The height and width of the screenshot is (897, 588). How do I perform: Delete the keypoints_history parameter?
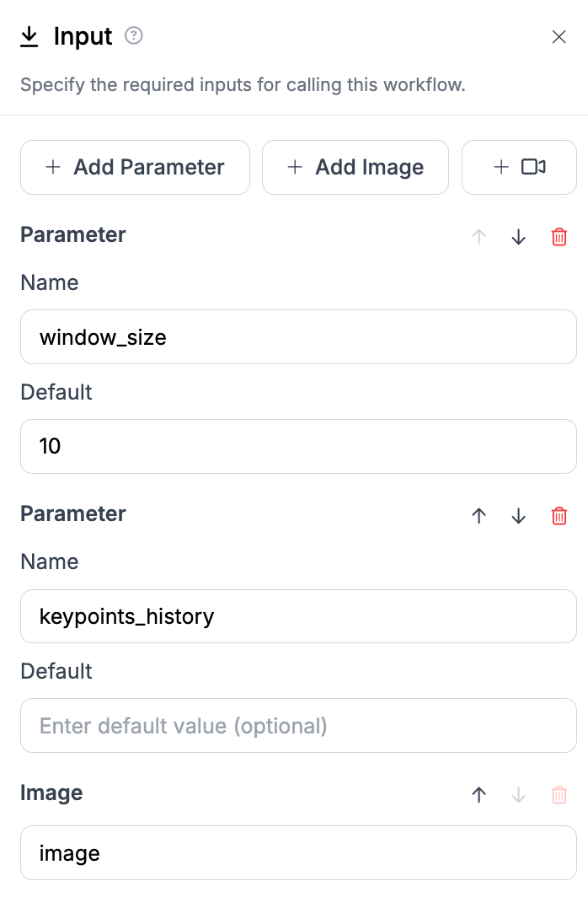click(x=559, y=516)
